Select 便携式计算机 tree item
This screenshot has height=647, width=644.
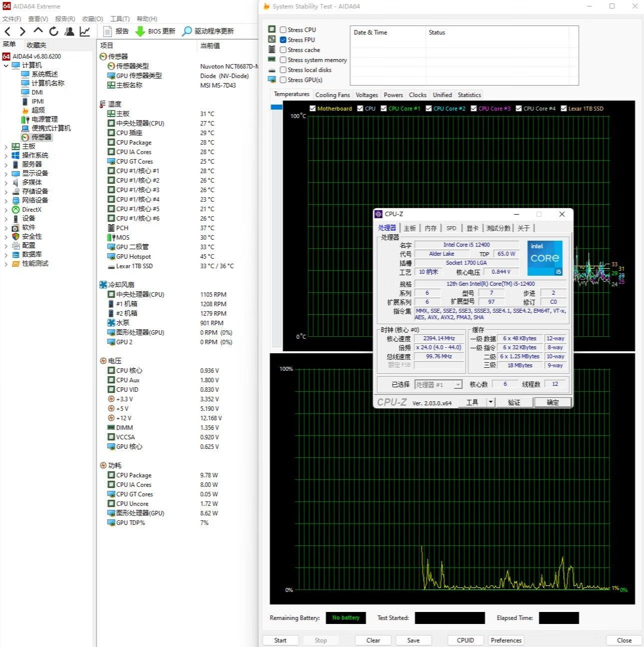pyautogui.click(x=46, y=128)
